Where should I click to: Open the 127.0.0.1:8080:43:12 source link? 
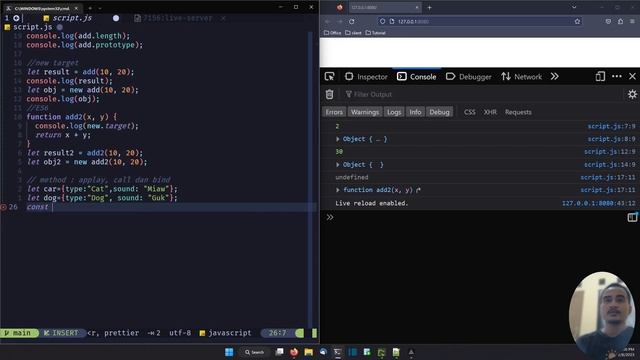598,203
